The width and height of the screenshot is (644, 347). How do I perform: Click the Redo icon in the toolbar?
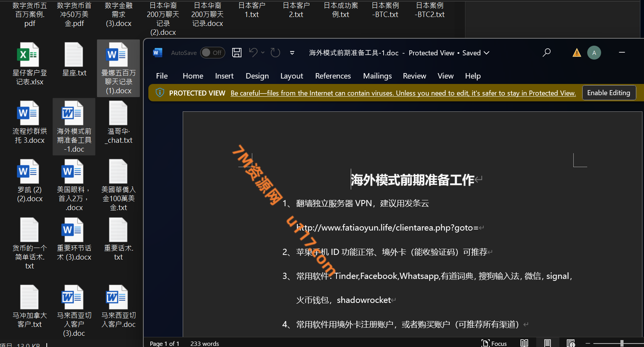point(275,53)
